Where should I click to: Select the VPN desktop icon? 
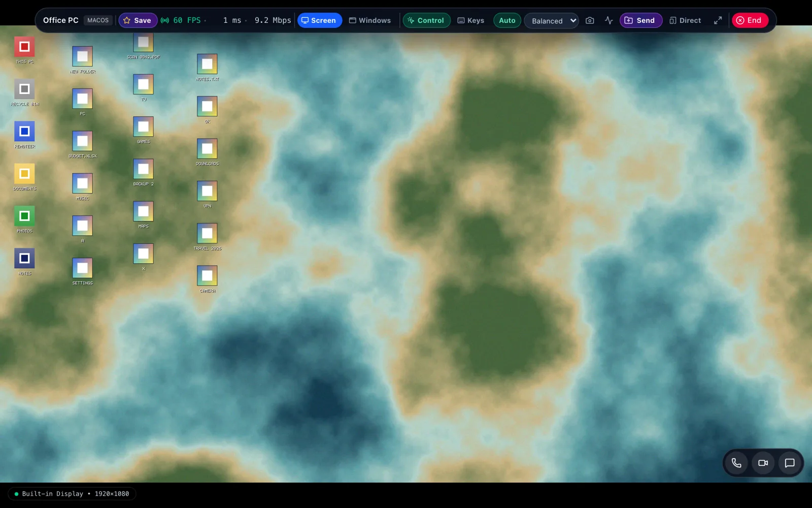coord(207,194)
